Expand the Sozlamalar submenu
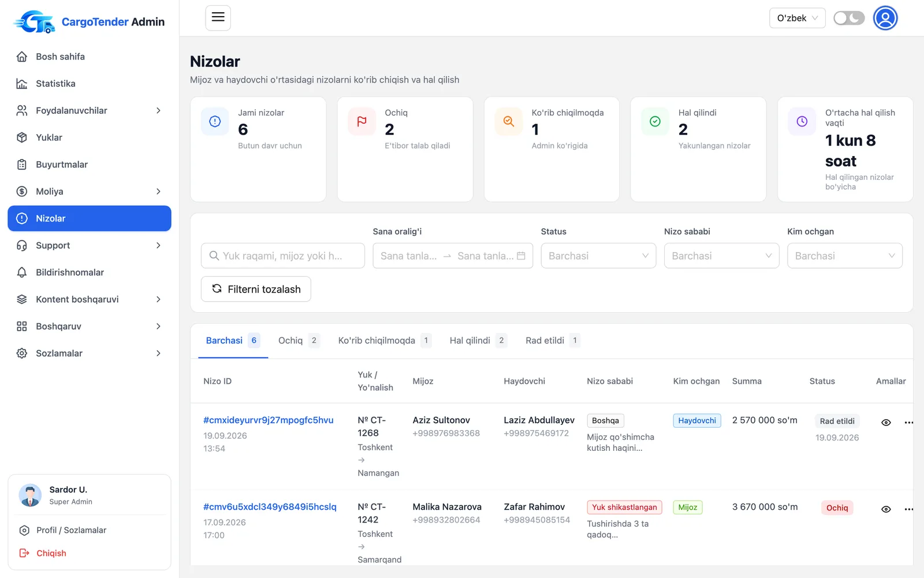The width and height of the screenshot is (924, 578). point(90,353)
